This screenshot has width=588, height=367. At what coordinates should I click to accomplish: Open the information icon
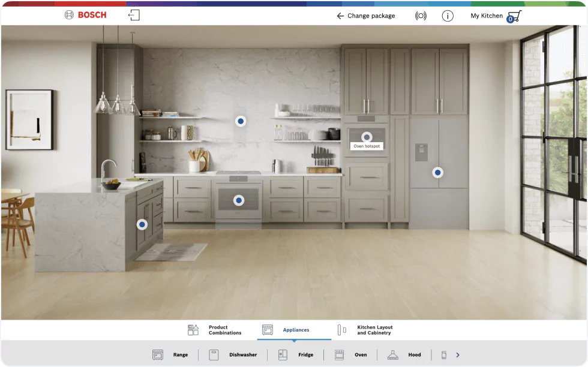[x=448, y=16]
